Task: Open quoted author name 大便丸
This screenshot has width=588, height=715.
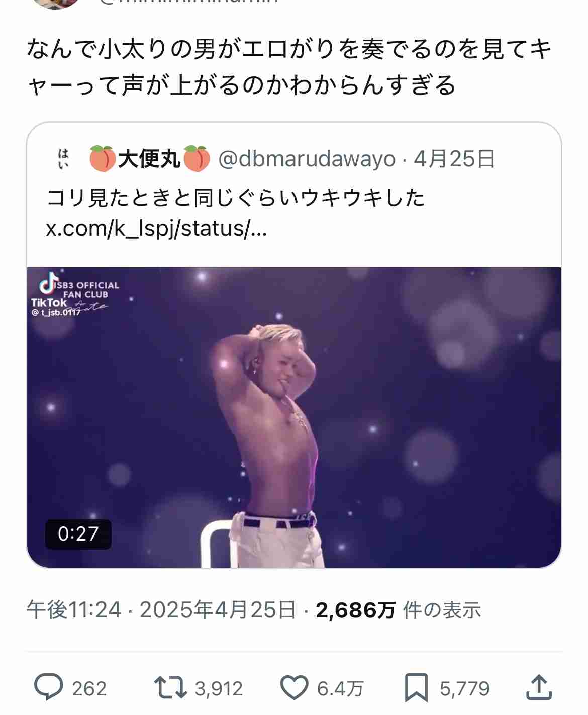Action: (x=149, y=159)
